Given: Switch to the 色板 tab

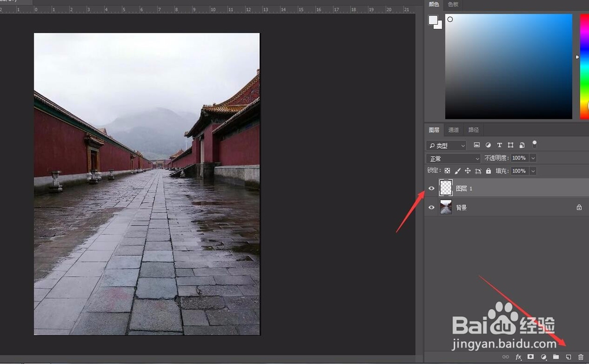Looking at the screenshot, I should pyautogui.click(x=454, y=5).
